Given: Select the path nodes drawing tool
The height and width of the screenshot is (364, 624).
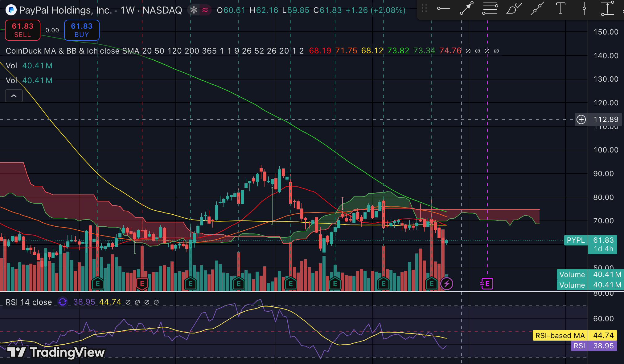Looking at the screenshot, I should (537, 8).
